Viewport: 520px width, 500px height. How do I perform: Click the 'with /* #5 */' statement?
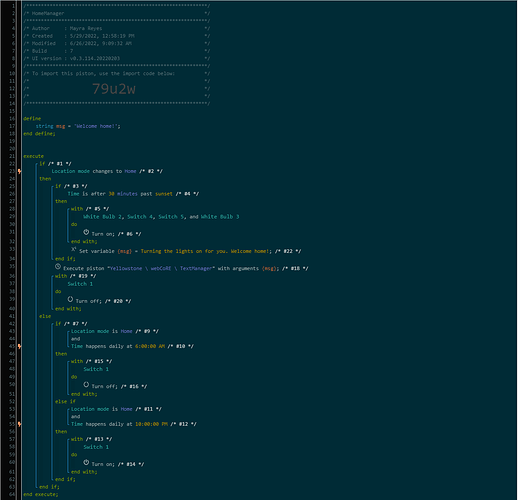pyautogui.click(x=90, y=209)
